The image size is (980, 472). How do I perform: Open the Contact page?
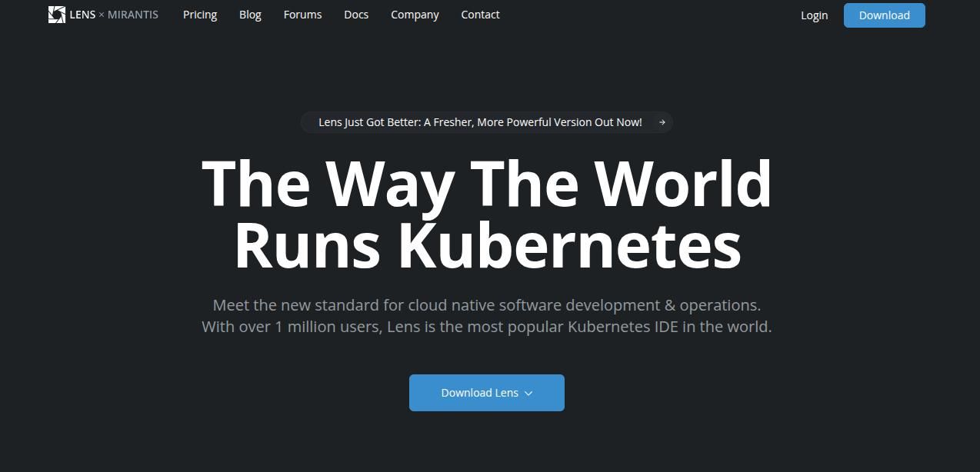point(480,15)
